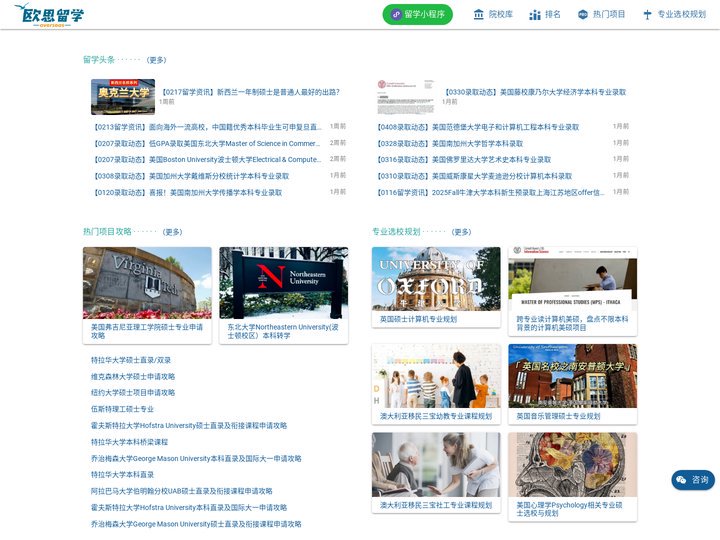Open 美国心理学Psychology相关专业 title
This screenshot has width=720, height=540.
tap(569, 509)
